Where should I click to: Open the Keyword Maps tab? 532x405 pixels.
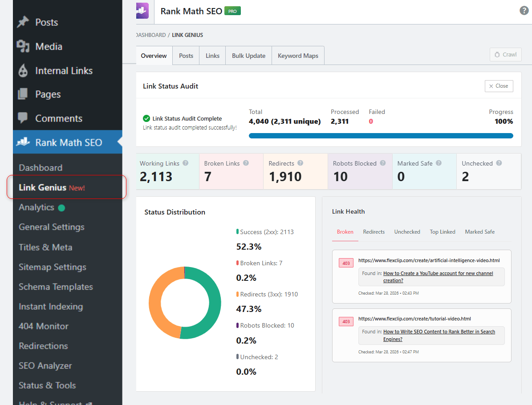(298, 56)
